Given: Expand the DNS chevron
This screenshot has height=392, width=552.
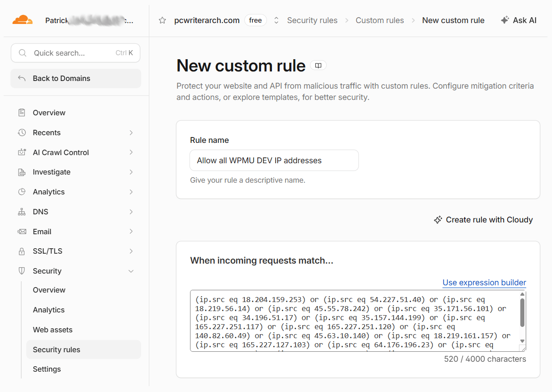Looking at the screenshot, I should click(131, 212).
